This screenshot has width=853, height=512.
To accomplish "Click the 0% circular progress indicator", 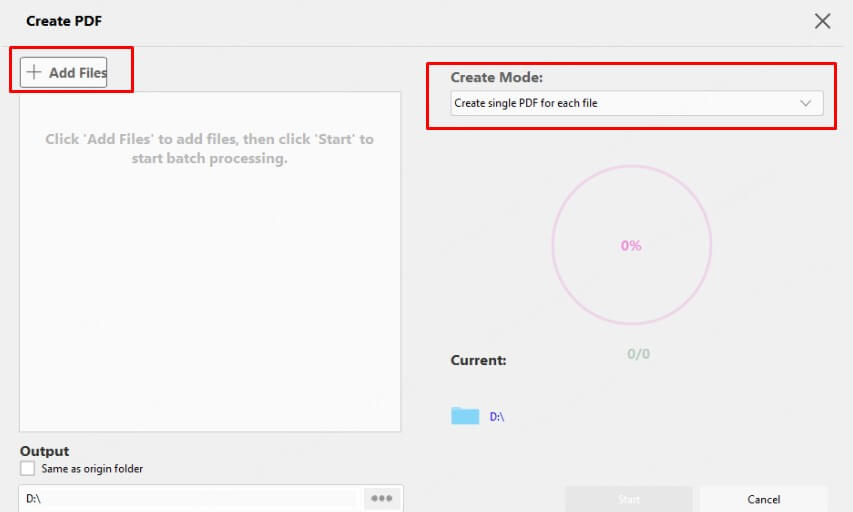I will pyautogui.click(x=632, y=245).
